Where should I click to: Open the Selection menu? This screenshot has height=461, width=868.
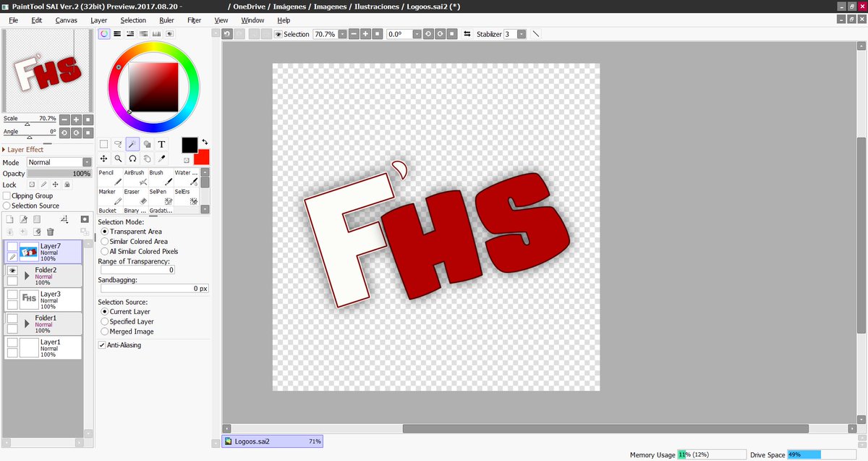coord(133,20)
